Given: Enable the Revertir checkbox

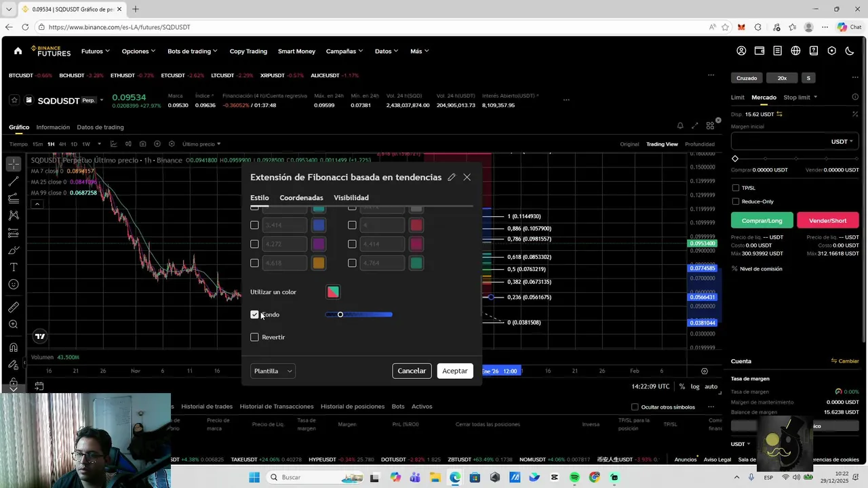Looking at the screenshot, I should pos(254,337).
